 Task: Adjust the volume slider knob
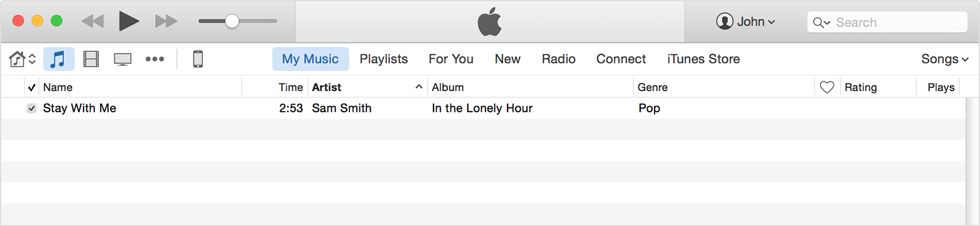click(x=232, y=21)
